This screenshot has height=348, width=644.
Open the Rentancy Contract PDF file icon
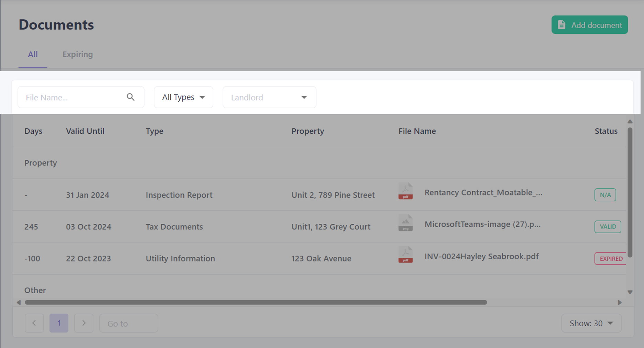406,191
